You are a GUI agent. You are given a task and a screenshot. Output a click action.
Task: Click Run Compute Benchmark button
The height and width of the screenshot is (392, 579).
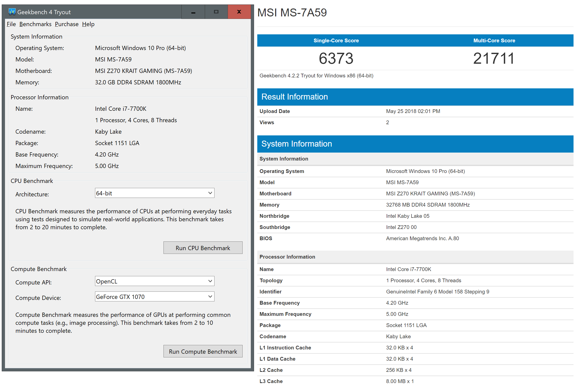203,352
